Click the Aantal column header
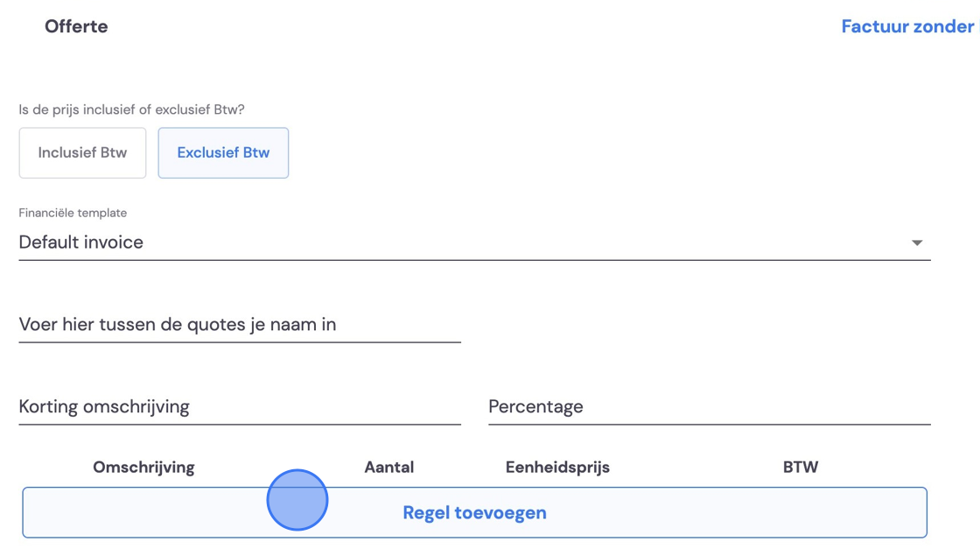 [x=388, y=467]
